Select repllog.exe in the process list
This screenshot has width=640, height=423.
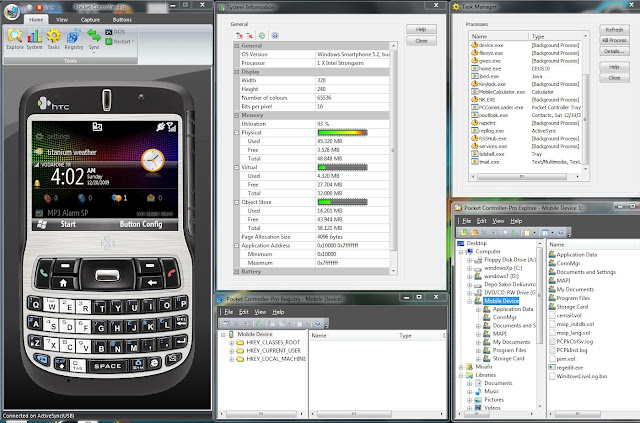(491, 131)
